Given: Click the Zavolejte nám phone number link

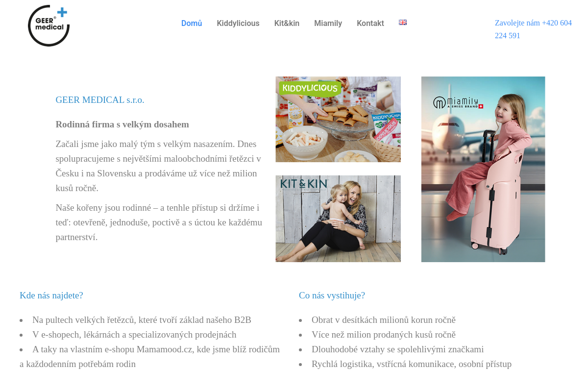Looking at the screenshot, I should (x=533, y=29).
